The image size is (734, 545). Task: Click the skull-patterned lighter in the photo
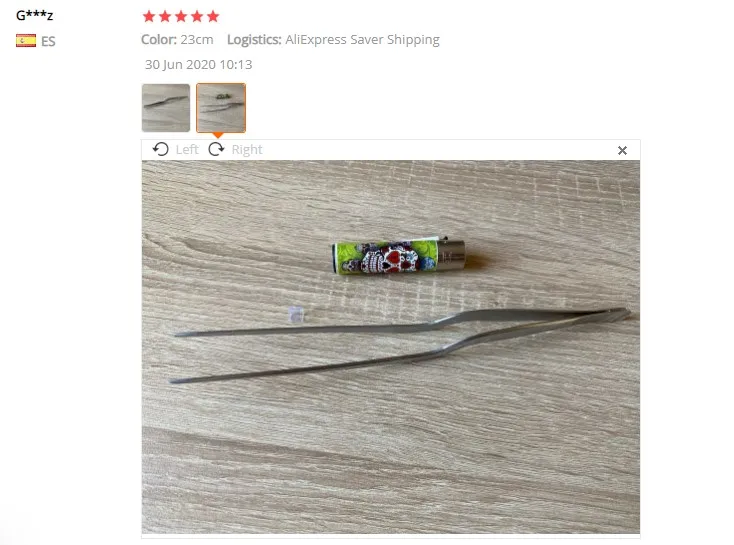[399, 256]
